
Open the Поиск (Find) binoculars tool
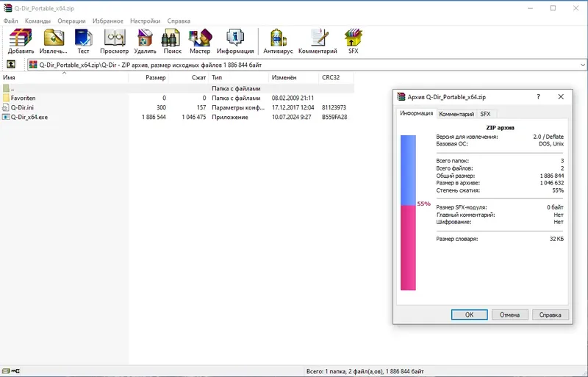pos(172,41)
